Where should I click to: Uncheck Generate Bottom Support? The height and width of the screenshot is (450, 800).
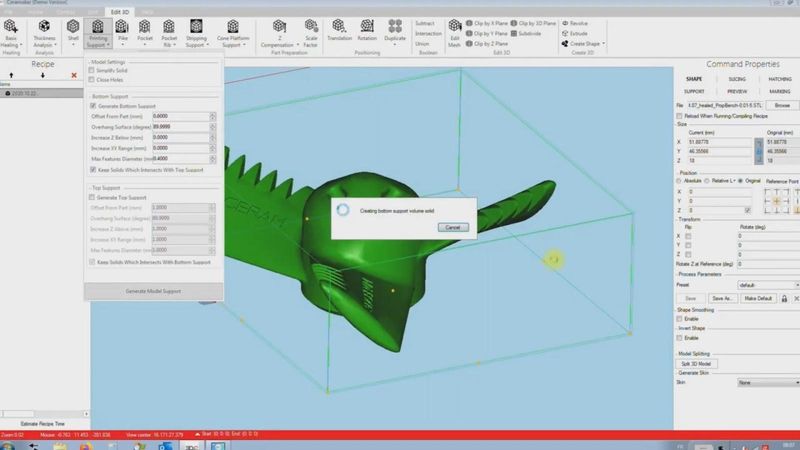(93, 106)
